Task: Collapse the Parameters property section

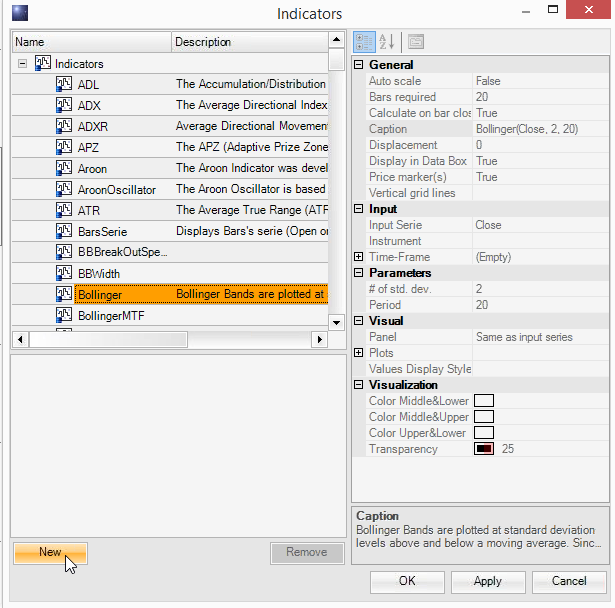Action: pyautogui.click(x=358, y=273)
